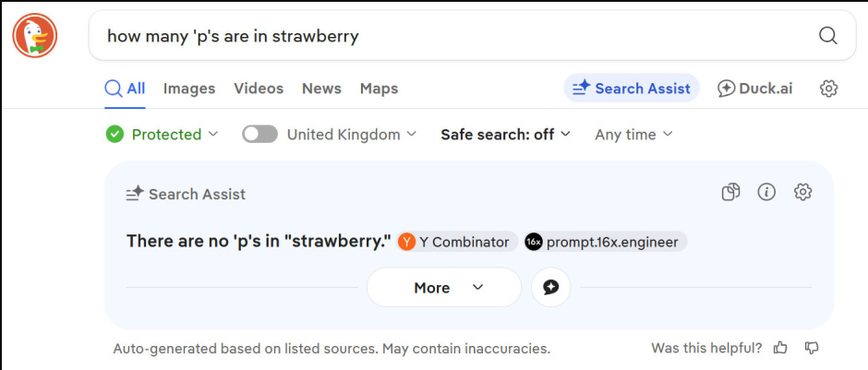This screenshot has height=370, width=868.
Task: Switch to the Images tab
Action: coord(189,89)
